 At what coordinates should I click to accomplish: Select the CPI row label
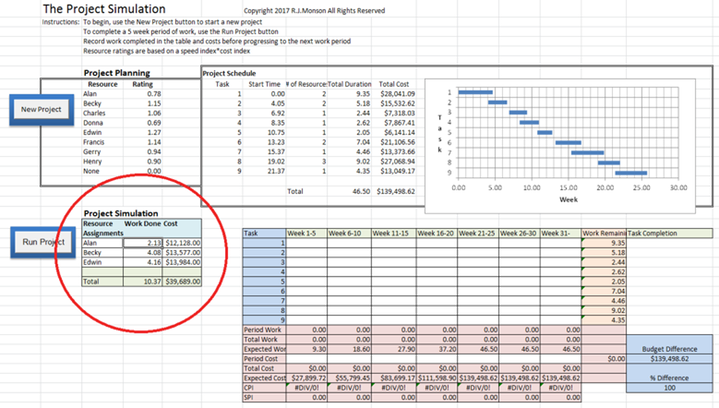click(264, 387)
